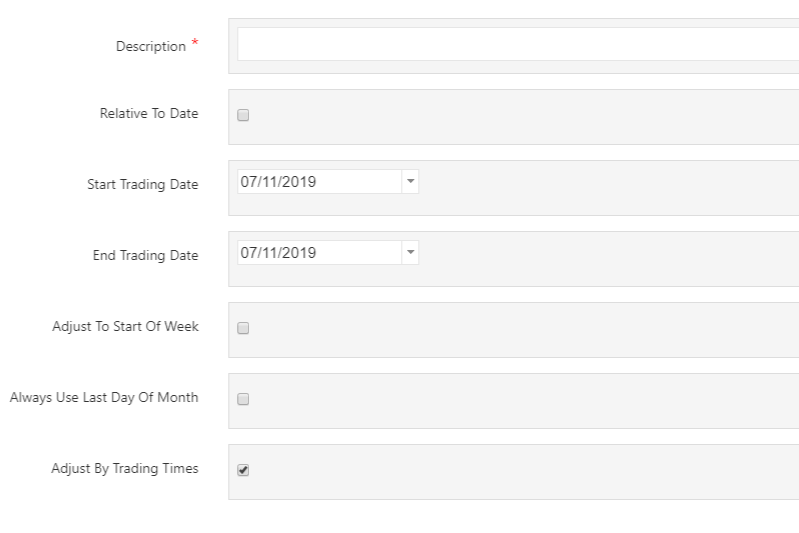
Task: Click empty gray panel right of Start Trading Date dropdown
Action: click(609, 188)
